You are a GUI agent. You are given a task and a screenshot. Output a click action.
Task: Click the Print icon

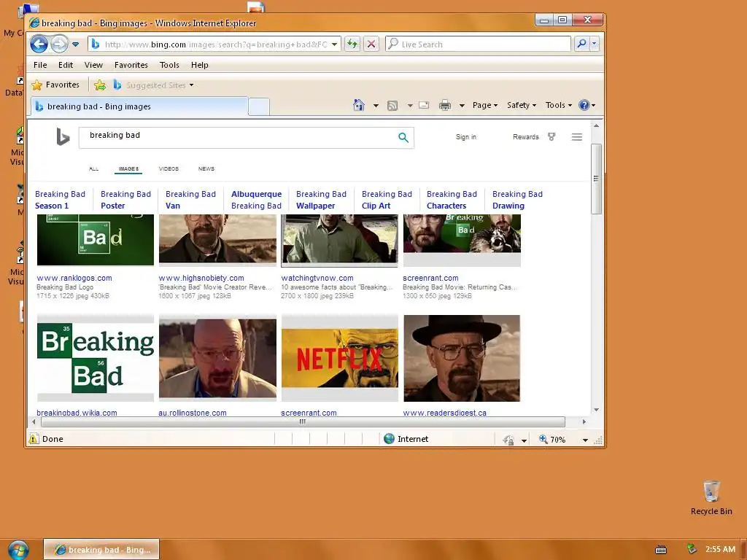coord(445,105)
